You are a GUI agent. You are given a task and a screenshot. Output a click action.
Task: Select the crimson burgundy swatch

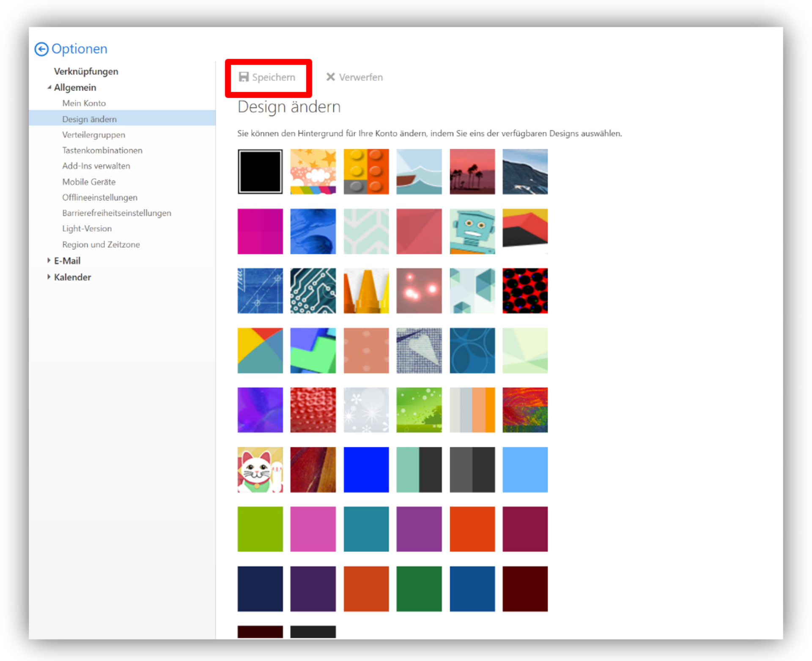[525, 529]
